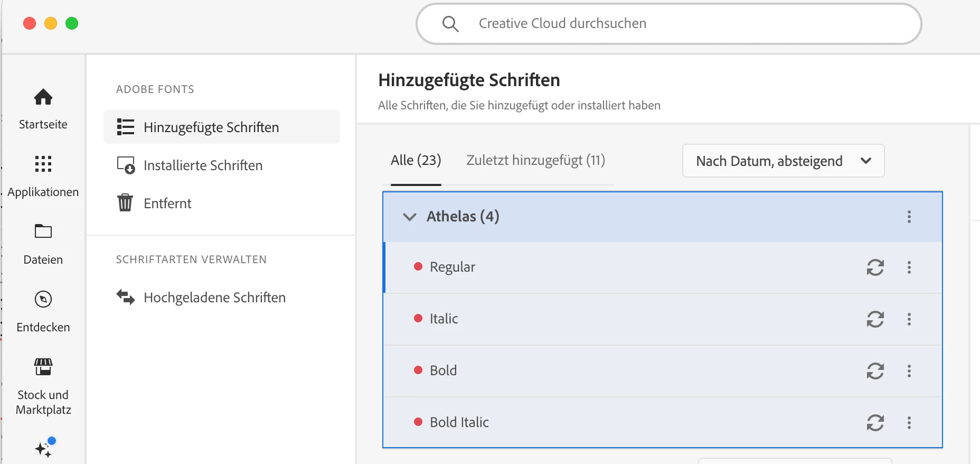Screen dimensions: 980x464
Task: Open the Entfernt trash section
Action: tap(167, 203)
